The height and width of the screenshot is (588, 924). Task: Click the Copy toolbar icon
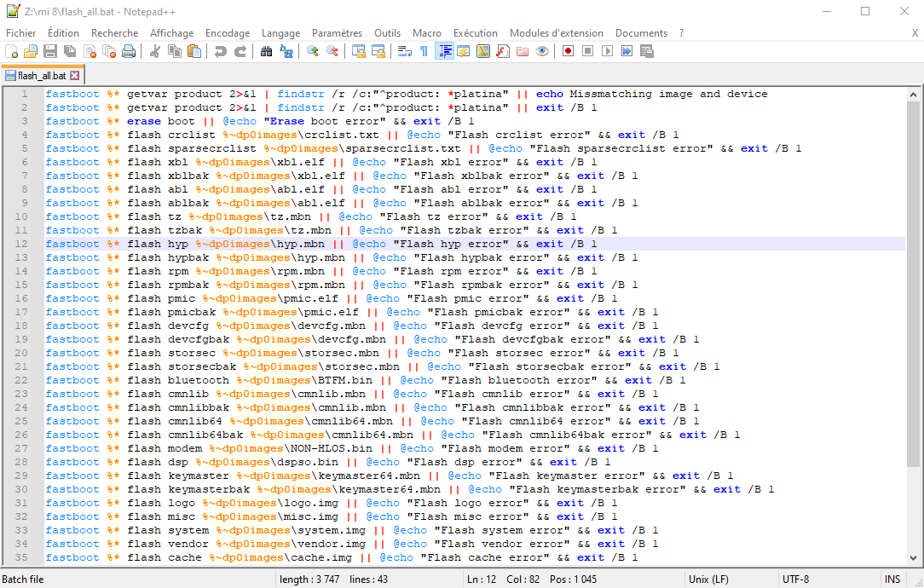tap(175, 51)
